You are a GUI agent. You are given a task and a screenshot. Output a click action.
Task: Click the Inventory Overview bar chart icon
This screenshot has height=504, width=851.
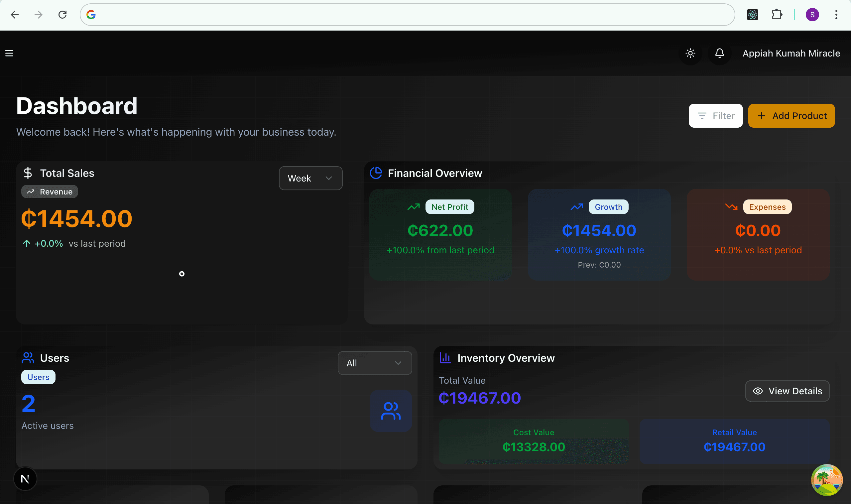click(x=445, y=358)
